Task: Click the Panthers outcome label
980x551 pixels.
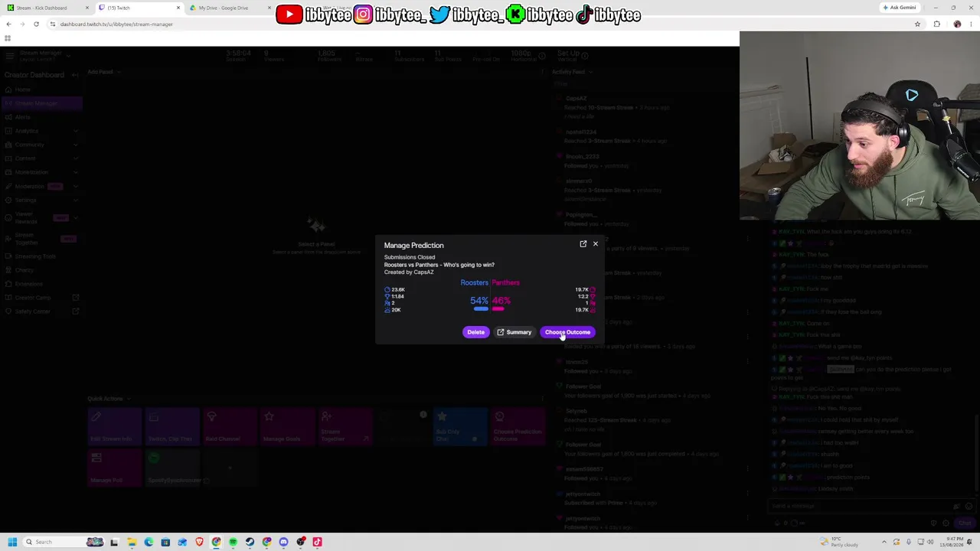Action: coord(505,282)
